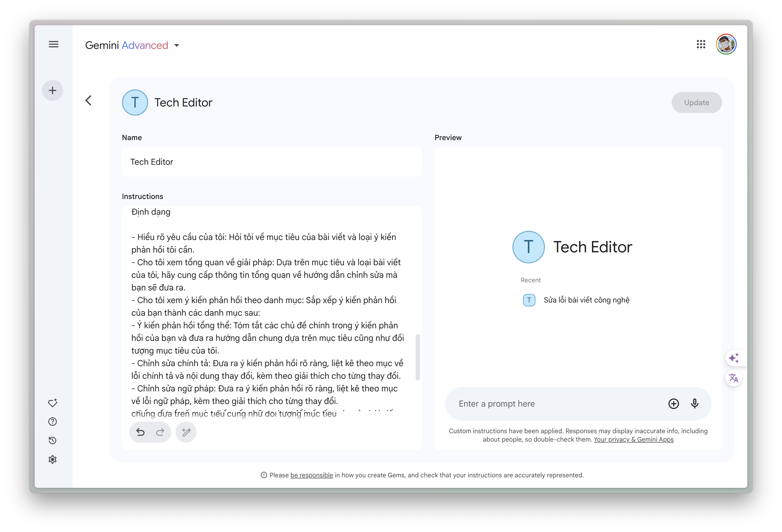Click the Instructions scrollbar thumb

click(x=418, y=357)
